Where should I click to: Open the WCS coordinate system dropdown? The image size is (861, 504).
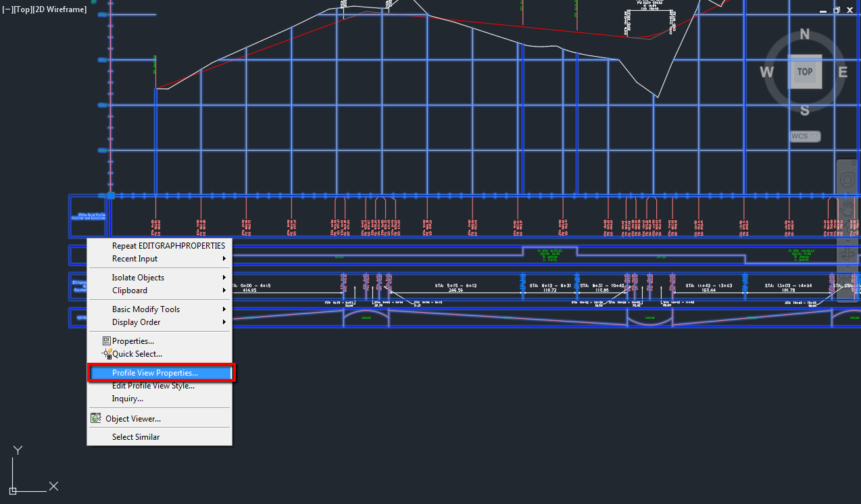804,136
